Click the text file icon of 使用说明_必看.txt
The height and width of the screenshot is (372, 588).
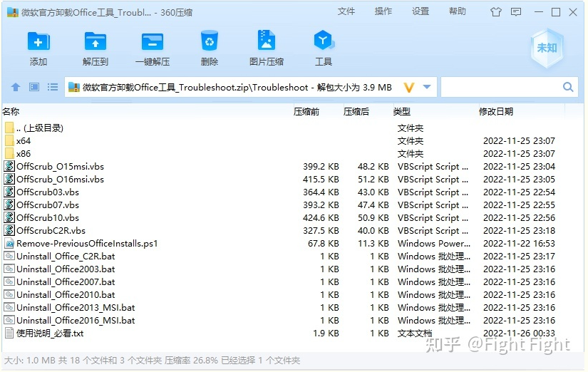(9, 333)
